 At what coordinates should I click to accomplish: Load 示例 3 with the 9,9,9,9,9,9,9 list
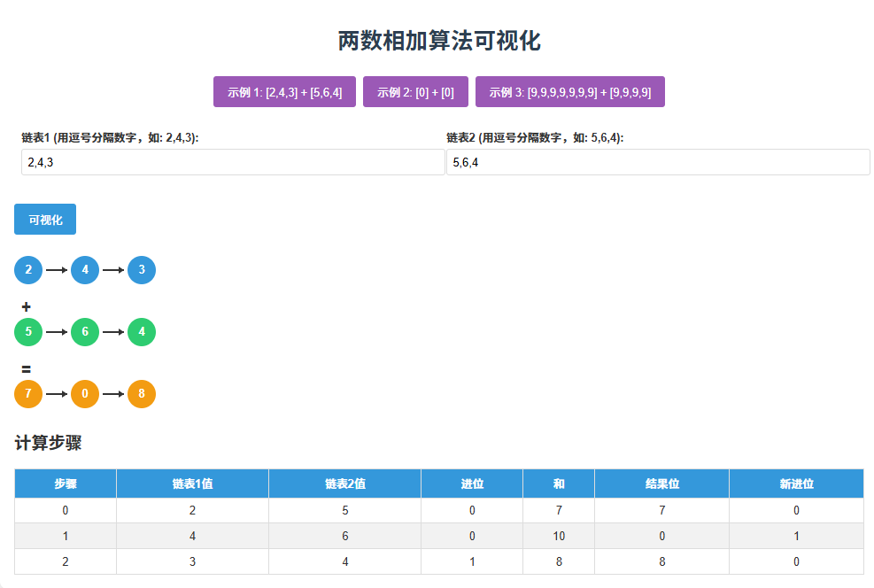pyautogui.click(x=569, y=92)
